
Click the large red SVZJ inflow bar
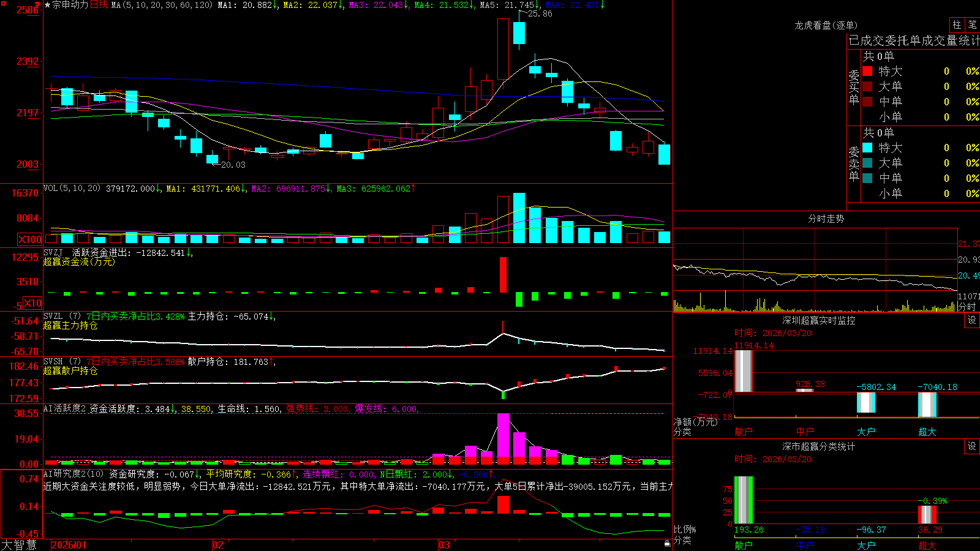pos(503,275)
